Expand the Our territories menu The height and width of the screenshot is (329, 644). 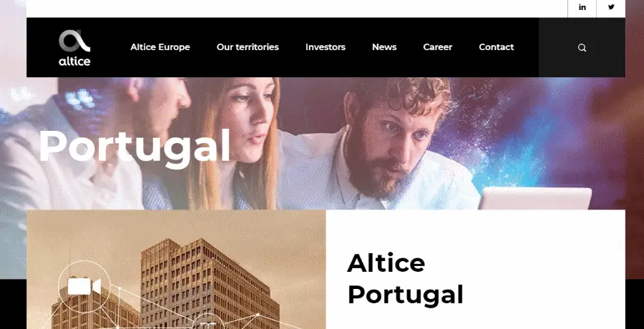pos(248,47)
